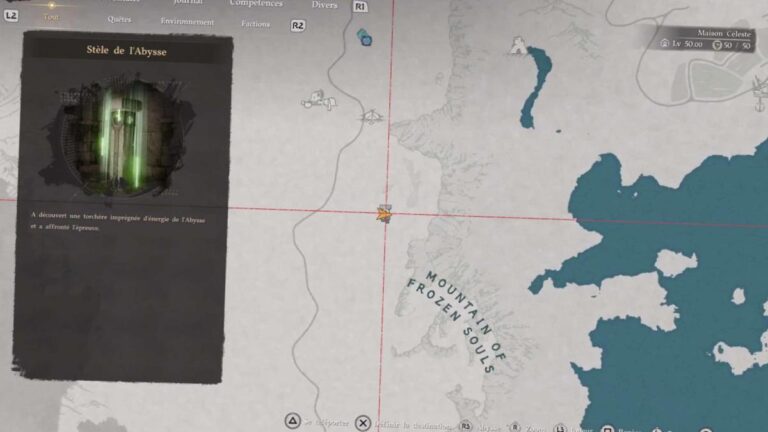Click the Abysse description text in the panel
The height and width of the screenshot is (432, 768).
coord(118,221)
